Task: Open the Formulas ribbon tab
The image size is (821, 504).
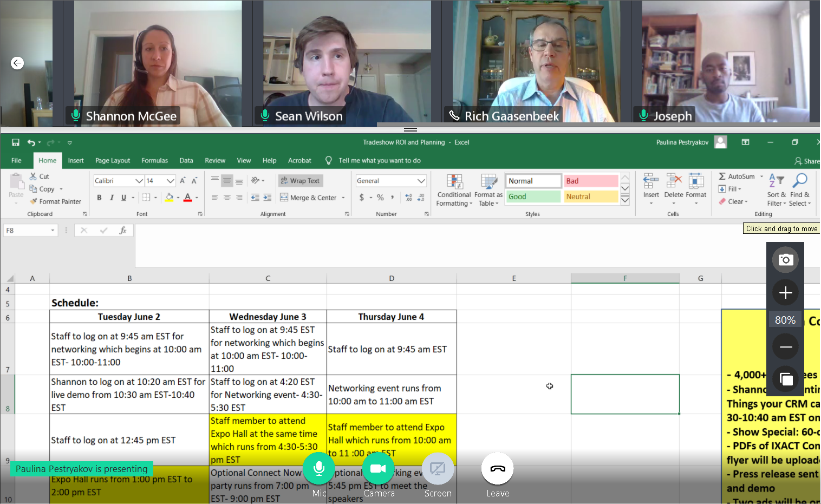Action: 154,161
